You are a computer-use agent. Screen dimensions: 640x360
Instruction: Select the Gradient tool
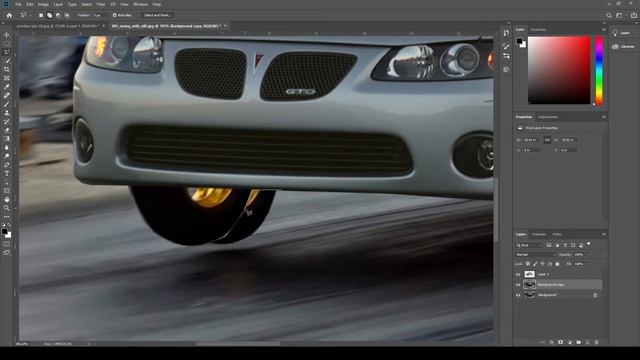[7, 139]
